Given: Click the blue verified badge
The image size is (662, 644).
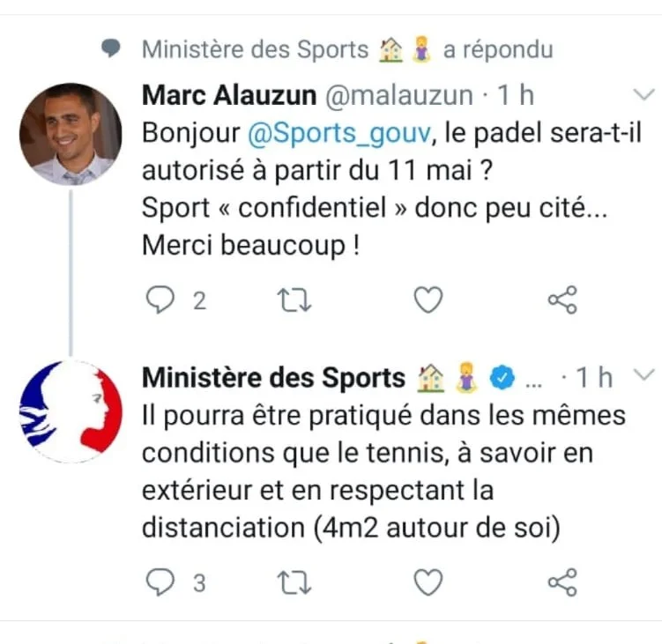Looking at the screenshot, I should [502, 378].
